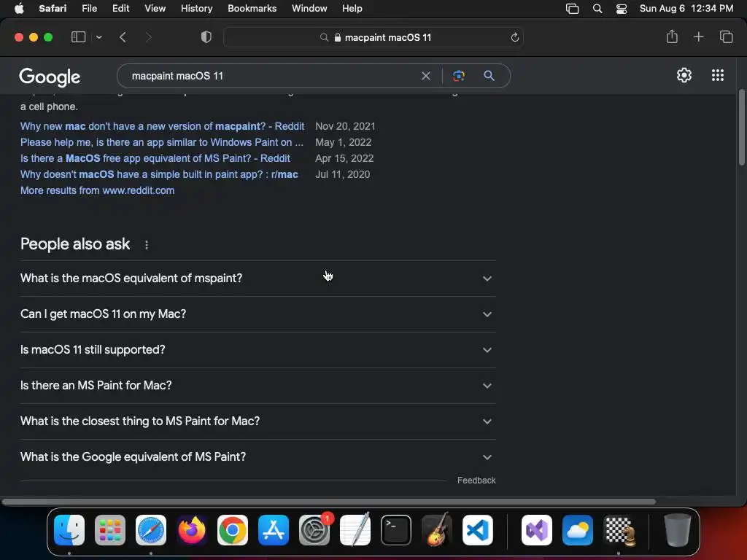Show the tab overview
Screen dimensions: 747x560
[x=726, y=36]
